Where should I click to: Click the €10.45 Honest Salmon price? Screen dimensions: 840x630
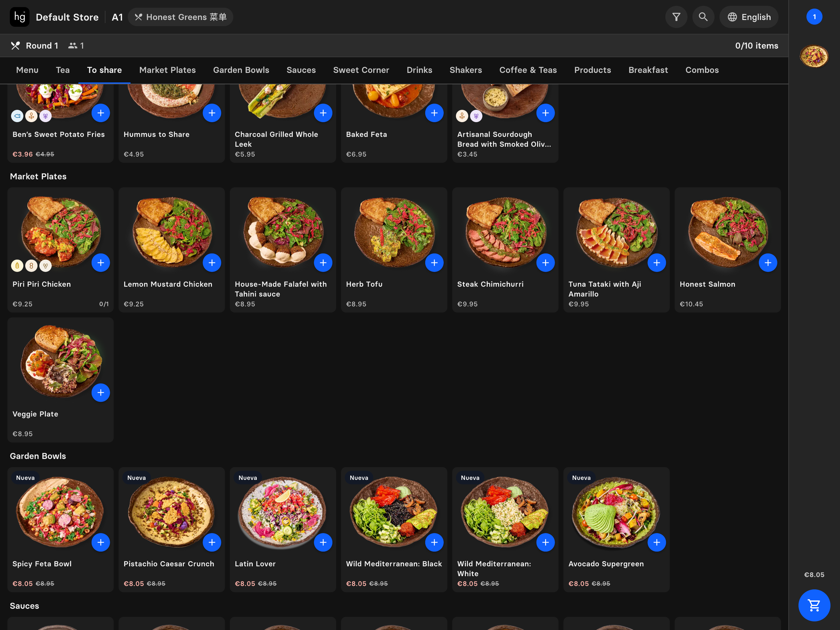click(691, 304)
